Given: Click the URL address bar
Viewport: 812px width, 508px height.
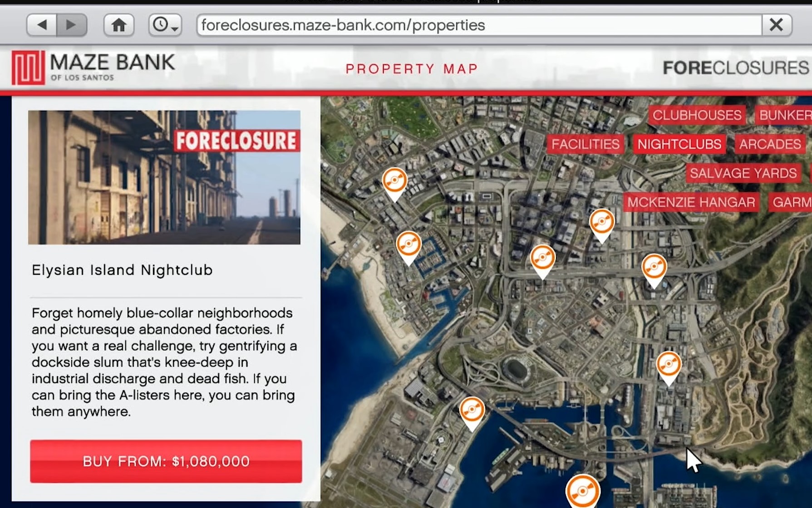Looking at the screenshot, I should [477, 25].
